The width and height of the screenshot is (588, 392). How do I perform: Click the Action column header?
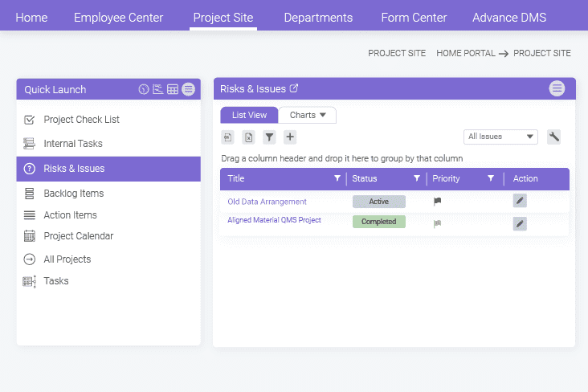coord(525,178)
